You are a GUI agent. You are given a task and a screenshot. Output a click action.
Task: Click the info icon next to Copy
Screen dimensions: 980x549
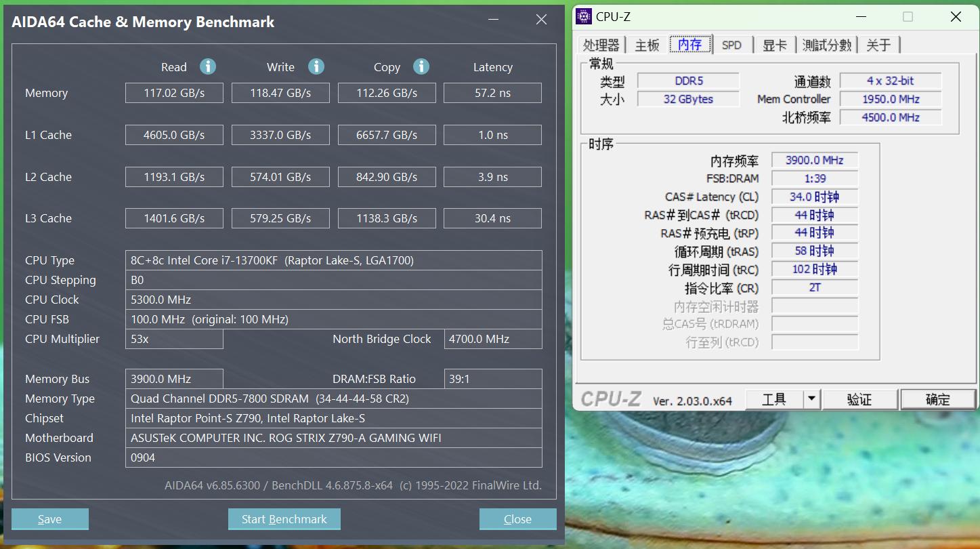point(421,66)
